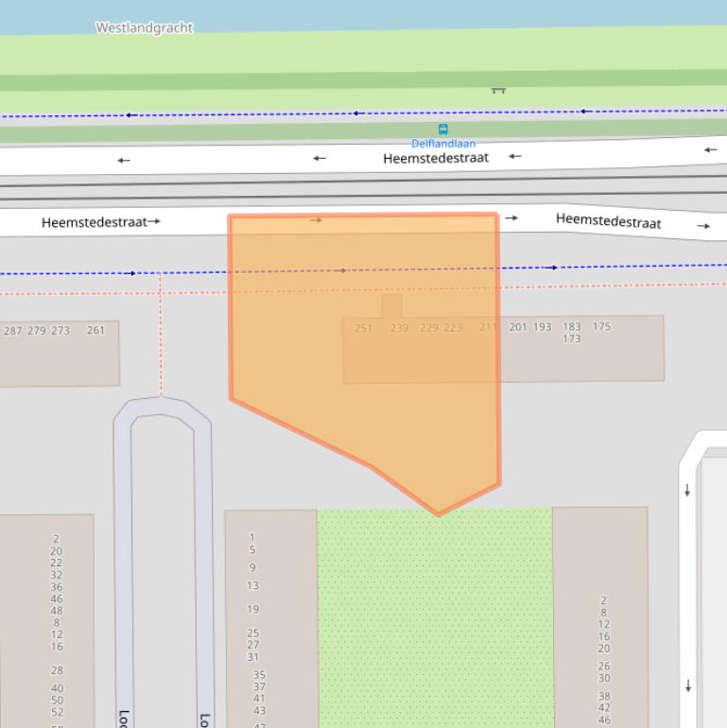Click house number 52
This screenshot has height=728, width=727.
[x=57, y=712]
